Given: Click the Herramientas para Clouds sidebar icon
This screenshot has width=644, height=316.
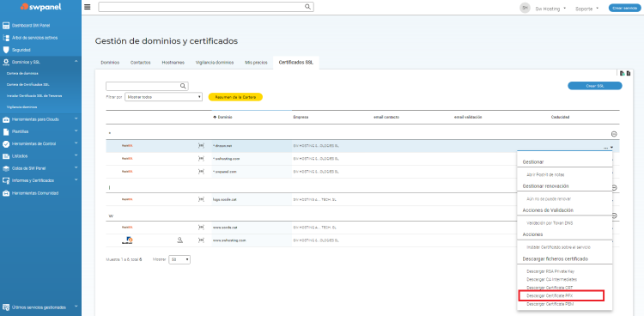Looking at the screenshot, I should point(6,119).
